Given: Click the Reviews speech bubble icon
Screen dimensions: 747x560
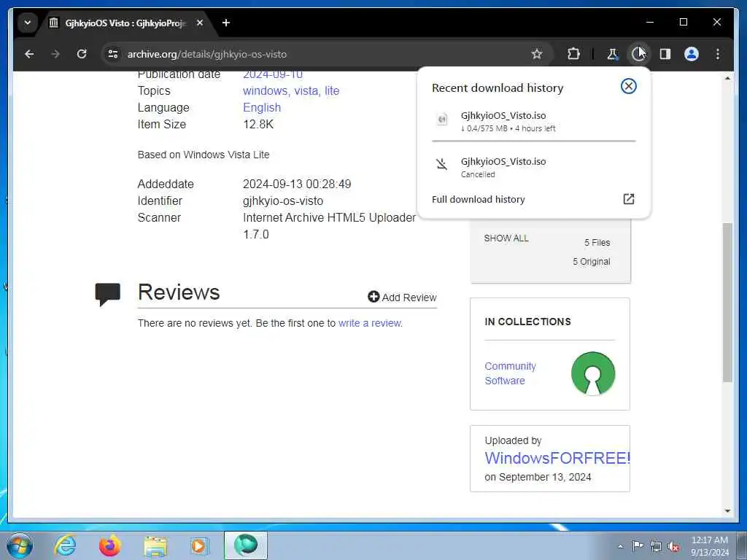Looking at the screenshot, I should tap(108, 295).
